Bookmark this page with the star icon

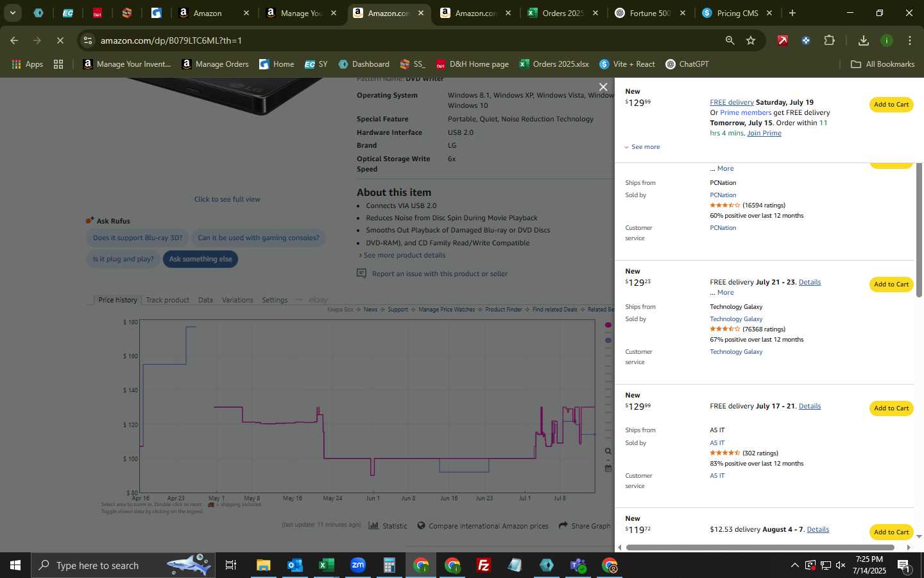click(751, 40)
